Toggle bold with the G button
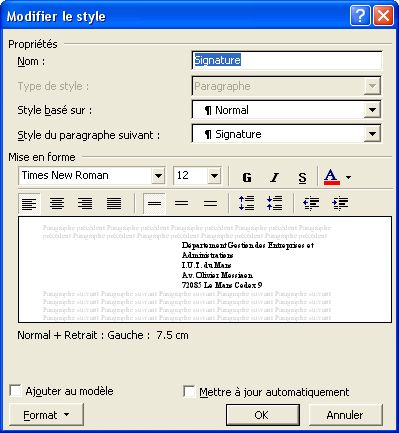Screen dimensions: 399x433 (x=247, y=177)
